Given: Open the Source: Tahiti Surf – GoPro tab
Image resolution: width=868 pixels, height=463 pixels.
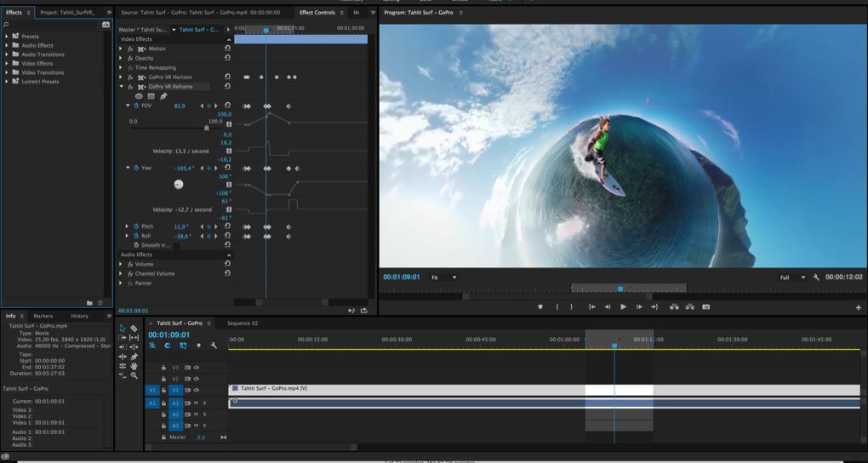Looking at the screenshot, I should (x=200, y=12).
